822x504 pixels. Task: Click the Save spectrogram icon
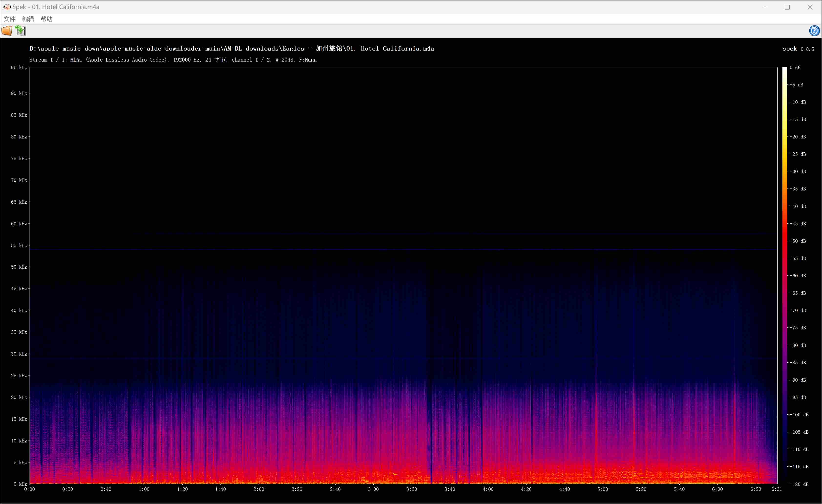[20, 31]
